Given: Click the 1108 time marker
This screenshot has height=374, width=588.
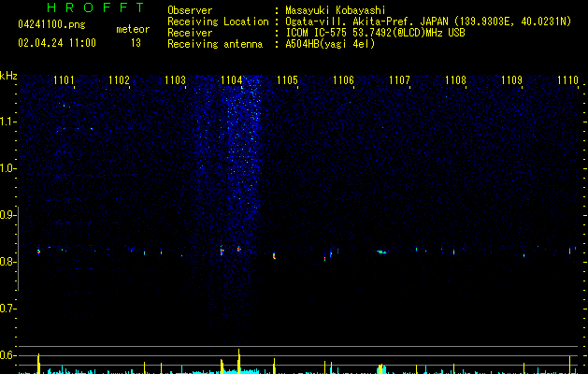Looking at the screenshot, I should (x=455, y=80).
